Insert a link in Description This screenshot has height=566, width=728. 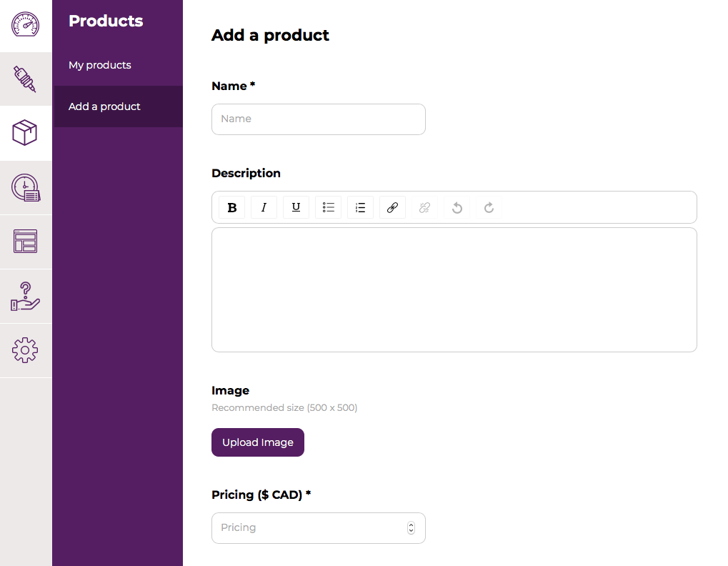[392, 207]
